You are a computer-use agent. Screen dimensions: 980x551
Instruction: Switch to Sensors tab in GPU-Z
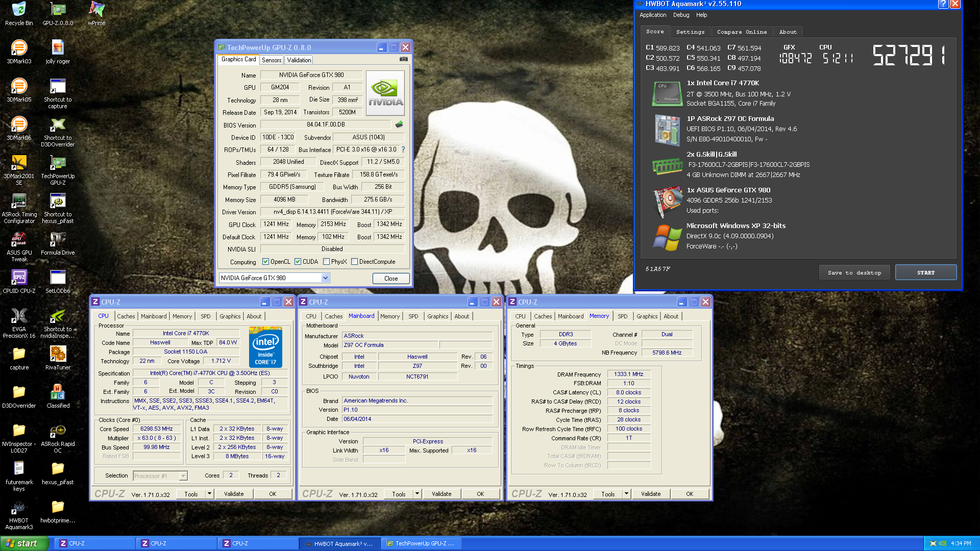click(x=272, y=60)
